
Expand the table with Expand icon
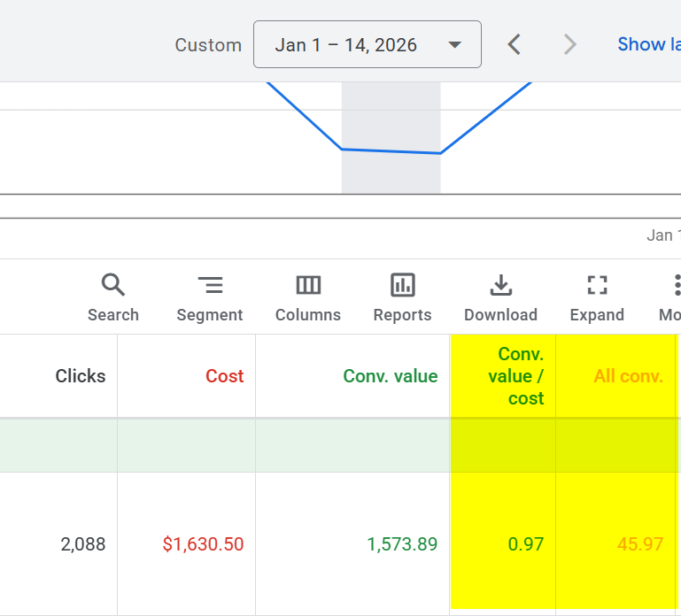pos(597,285)
